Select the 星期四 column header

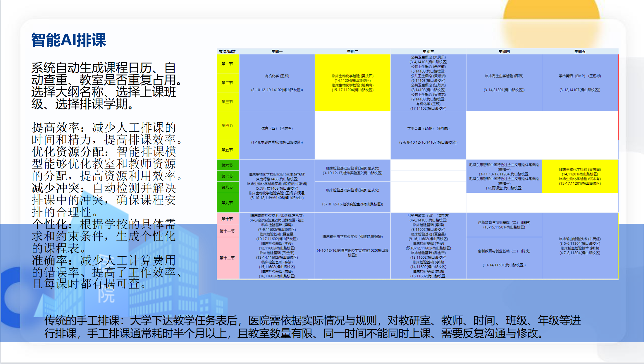click(x=504, y=51)
